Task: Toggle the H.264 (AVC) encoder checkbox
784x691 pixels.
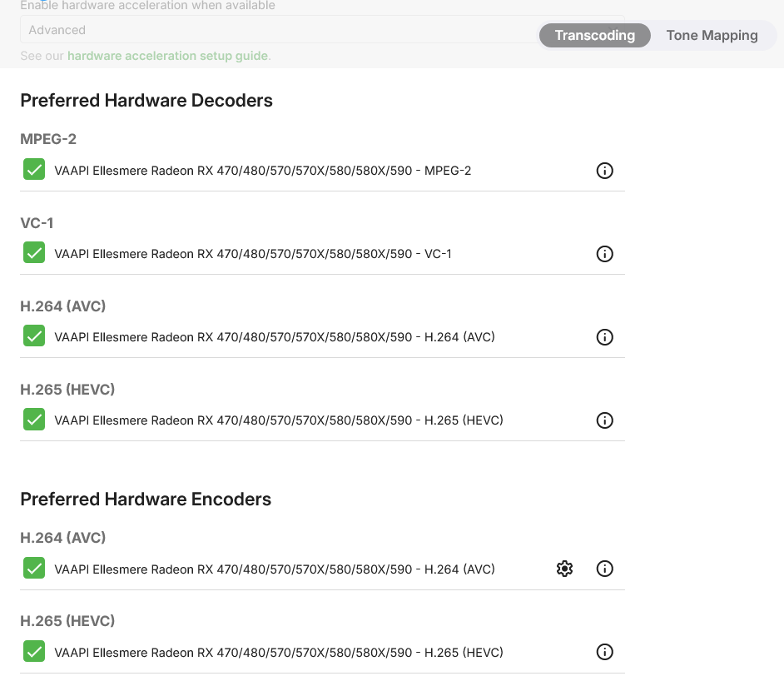Action: click(34, 569)
